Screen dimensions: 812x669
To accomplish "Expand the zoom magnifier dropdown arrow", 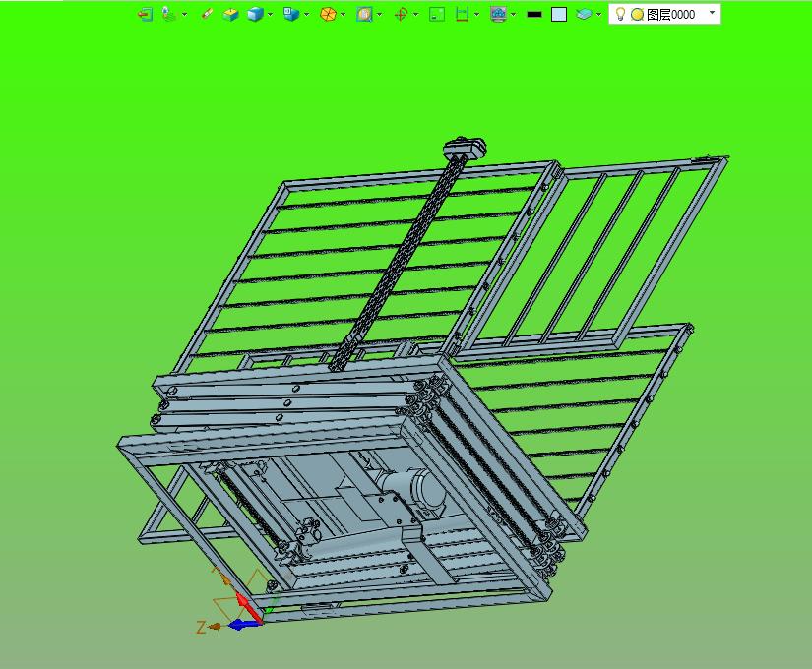I will click(380, 15).
